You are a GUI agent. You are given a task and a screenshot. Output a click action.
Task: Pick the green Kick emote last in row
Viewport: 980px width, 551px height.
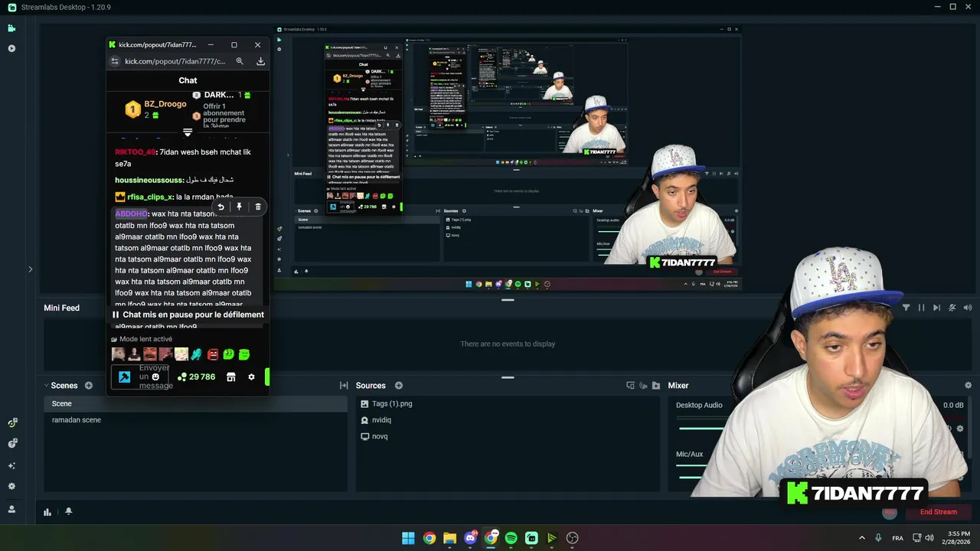[x=244, y=354]
